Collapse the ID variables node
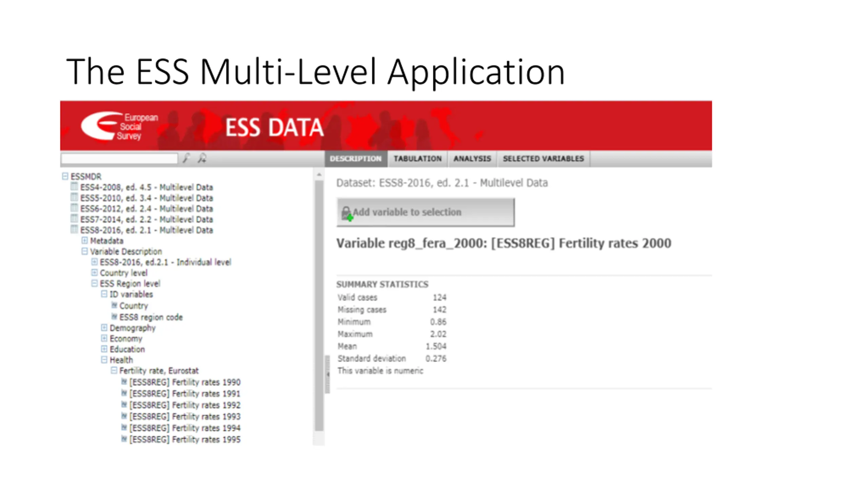Screen dimensions: 868x488 click(x=104, y=294)
